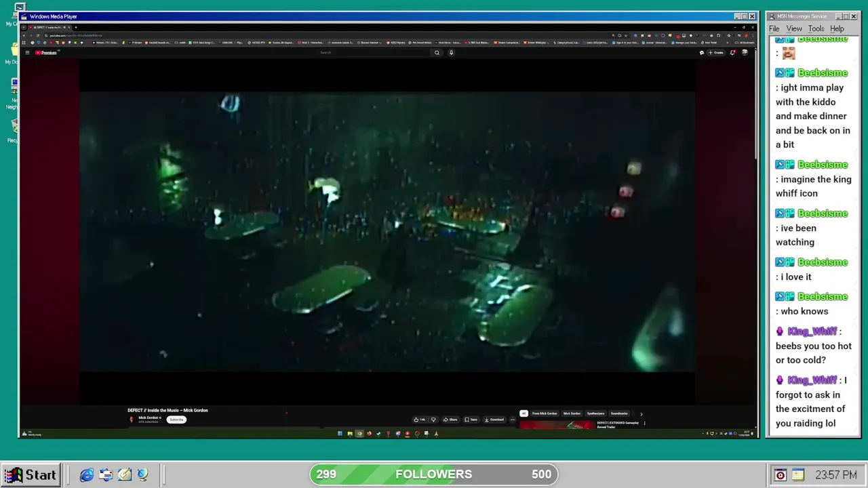Click the YouTube search magnifier button

pos(437,52)
